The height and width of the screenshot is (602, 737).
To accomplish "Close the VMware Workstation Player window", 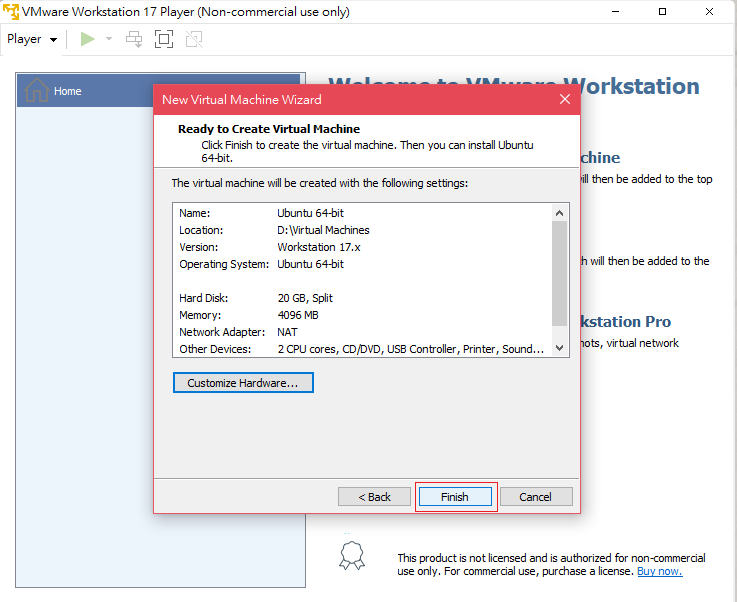I will tap(709, 11).
